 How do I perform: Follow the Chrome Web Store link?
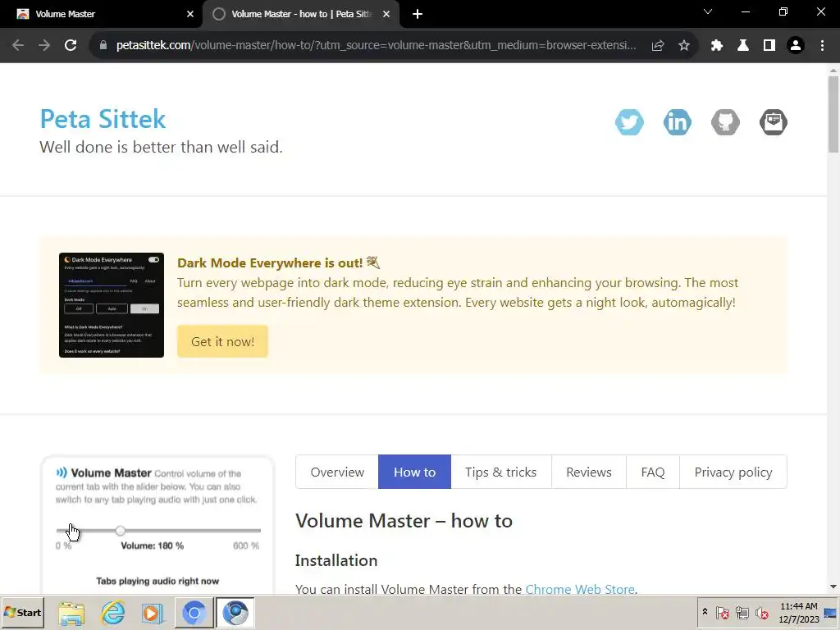[580, 589]
